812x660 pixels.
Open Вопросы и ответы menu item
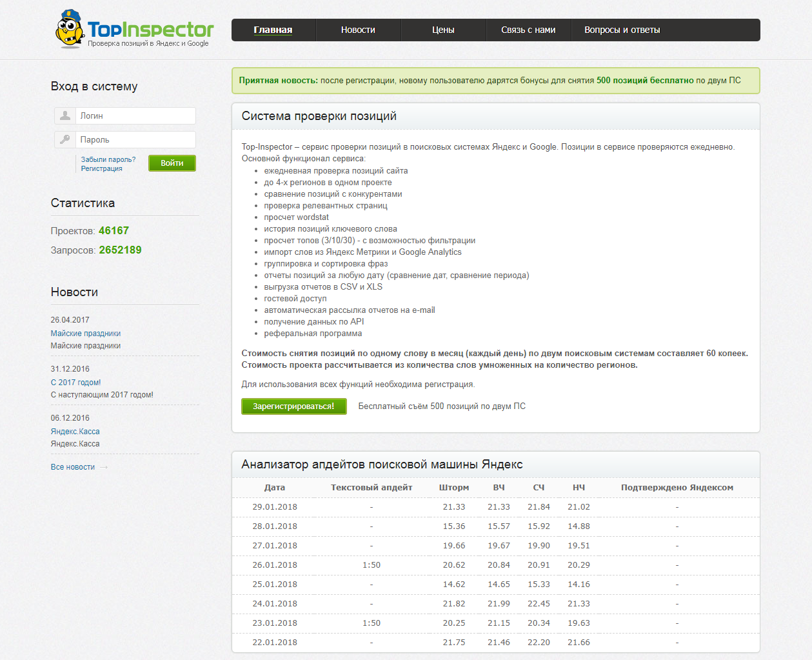pos(622,30)
